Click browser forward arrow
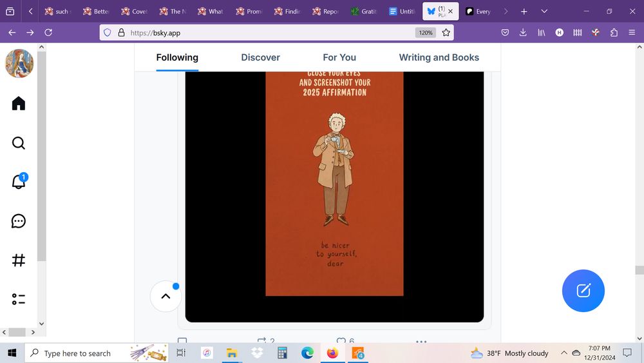644x363 pixels. tap(30, 32)
